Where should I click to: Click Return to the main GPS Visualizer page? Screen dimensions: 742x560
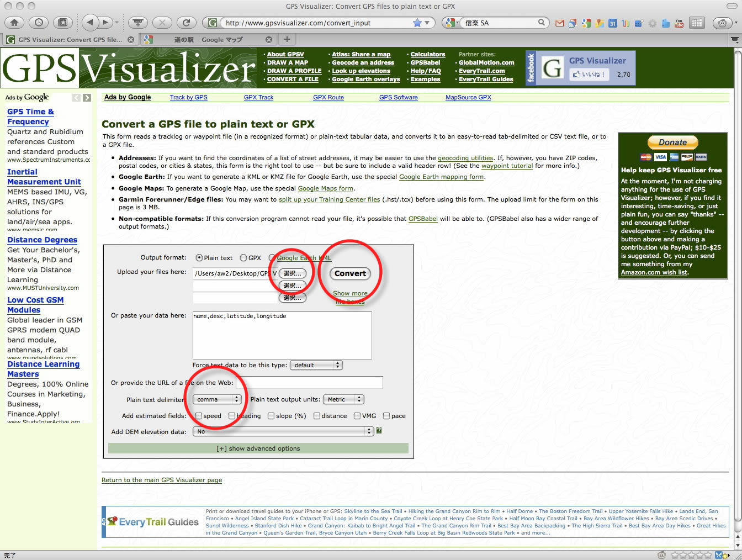pyautogui.click(x=162, y=480)
